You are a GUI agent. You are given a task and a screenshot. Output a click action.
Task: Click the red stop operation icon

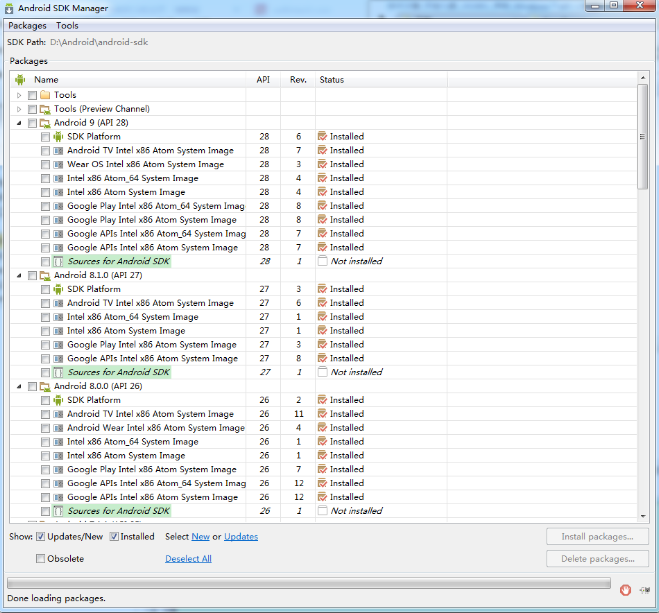click(625, 590)
